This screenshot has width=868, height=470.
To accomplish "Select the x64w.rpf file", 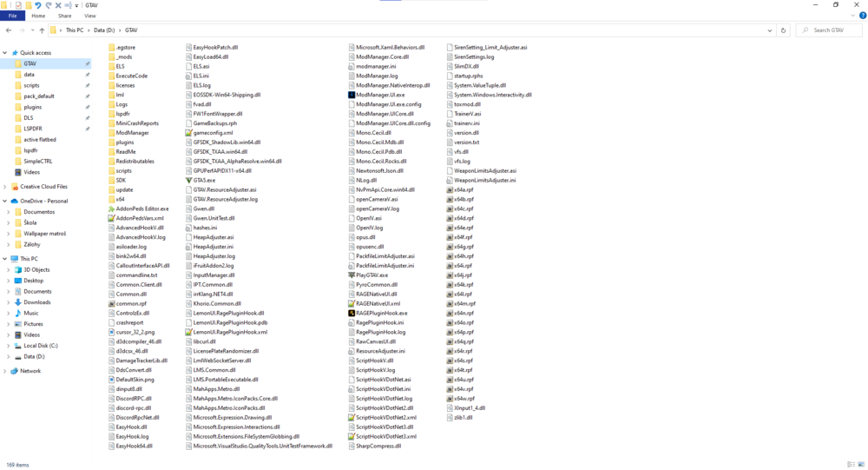I will tap(464, 399).
